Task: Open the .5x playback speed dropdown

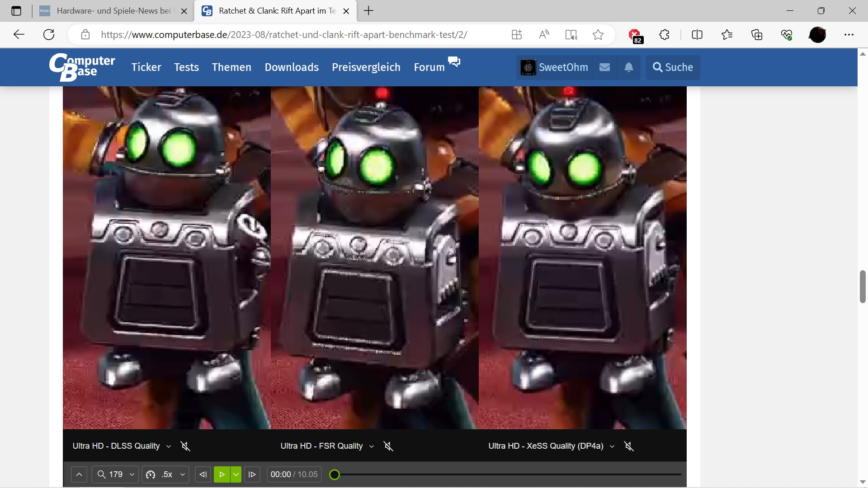Action: [165, 474]
